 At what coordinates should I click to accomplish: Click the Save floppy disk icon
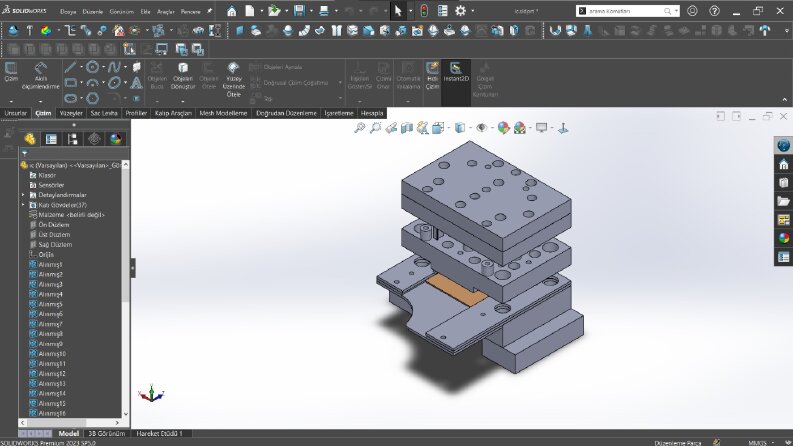(299, 11)
